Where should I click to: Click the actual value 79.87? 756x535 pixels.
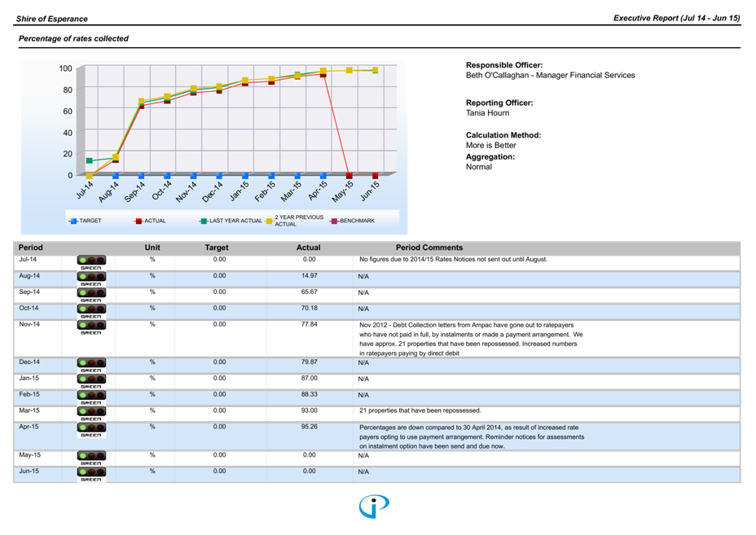point(309,362)
